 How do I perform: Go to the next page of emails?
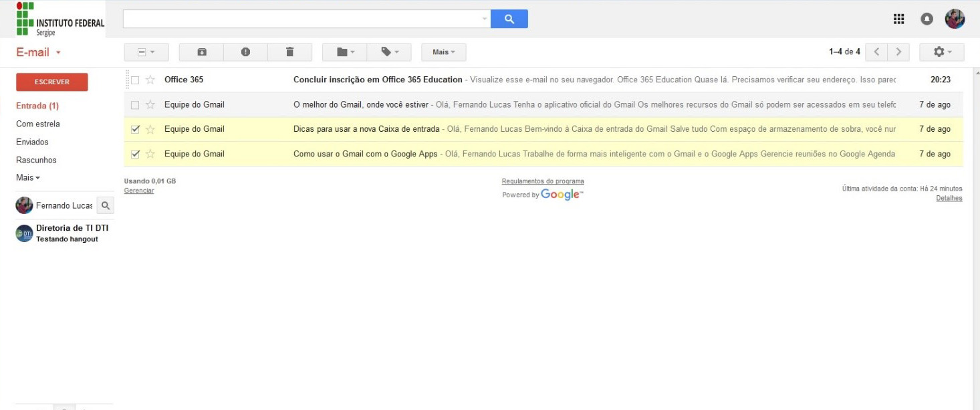pos(898,52)
